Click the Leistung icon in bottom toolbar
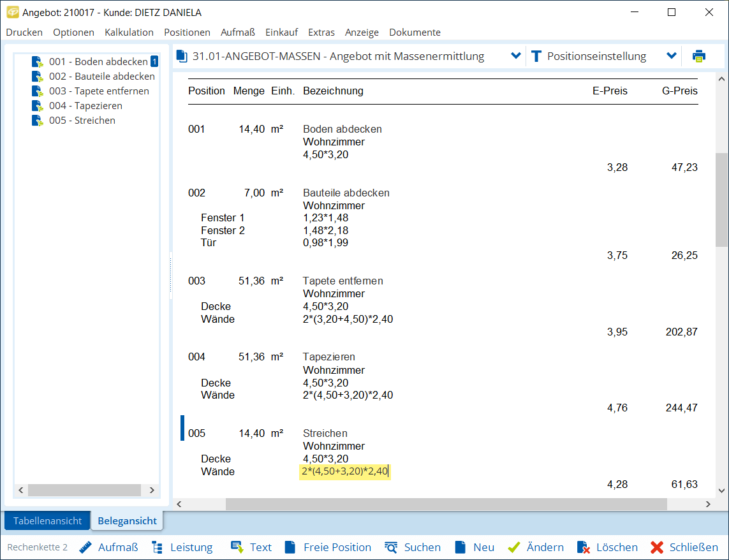Viewport: 729px width, 560px height. [x=158, y=547]
